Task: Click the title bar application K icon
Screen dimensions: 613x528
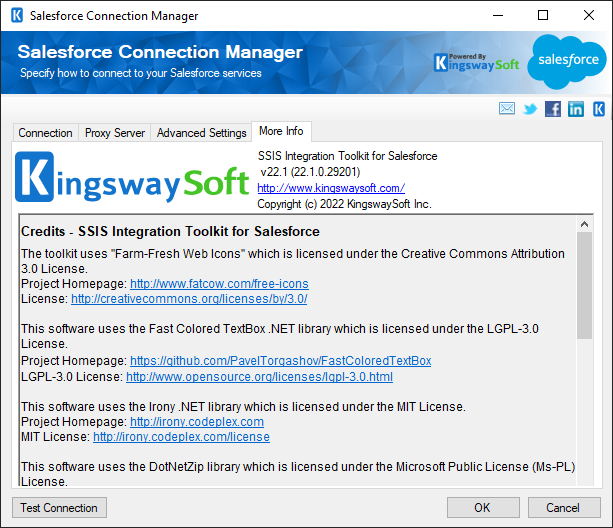Action: pos(17,16)
